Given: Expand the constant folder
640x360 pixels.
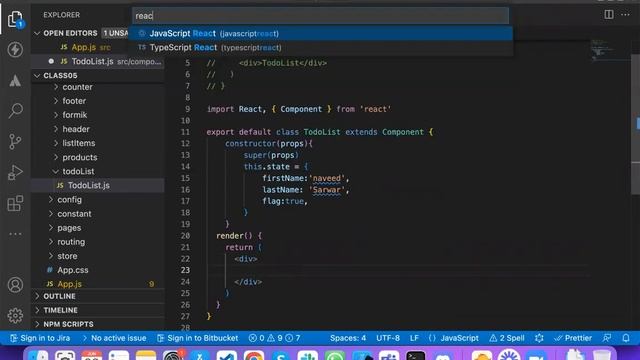Looking at the screenshot, I should pos(74,214).
